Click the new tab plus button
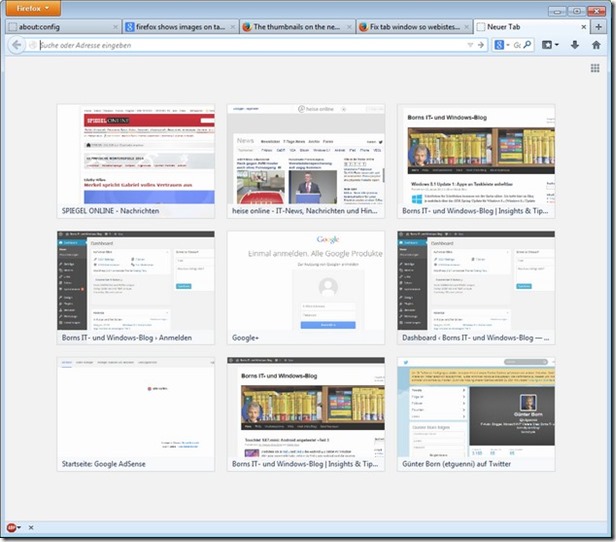616x542 pixels. click(x=600, y=27)
